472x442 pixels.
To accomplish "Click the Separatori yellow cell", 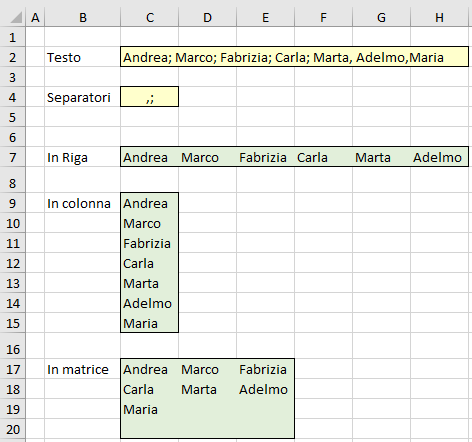I will click(149, 97).
